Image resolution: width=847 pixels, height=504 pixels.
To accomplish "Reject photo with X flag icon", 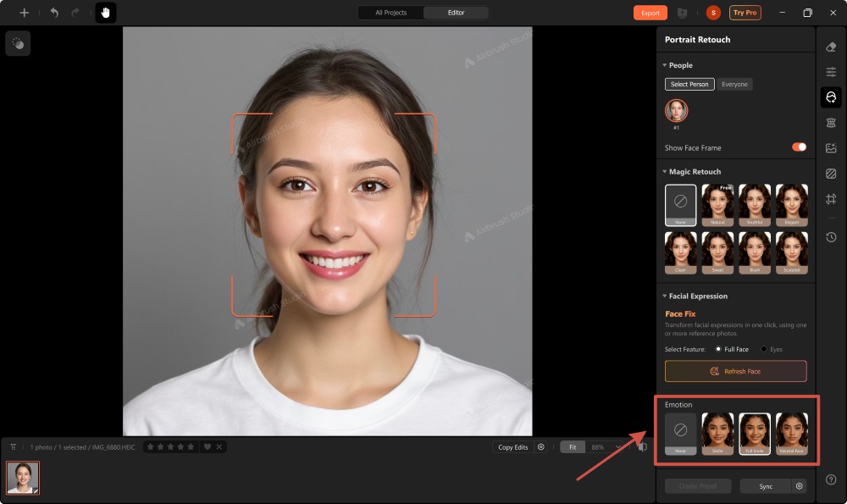I will pyautogui.click(x=219, y=446).
